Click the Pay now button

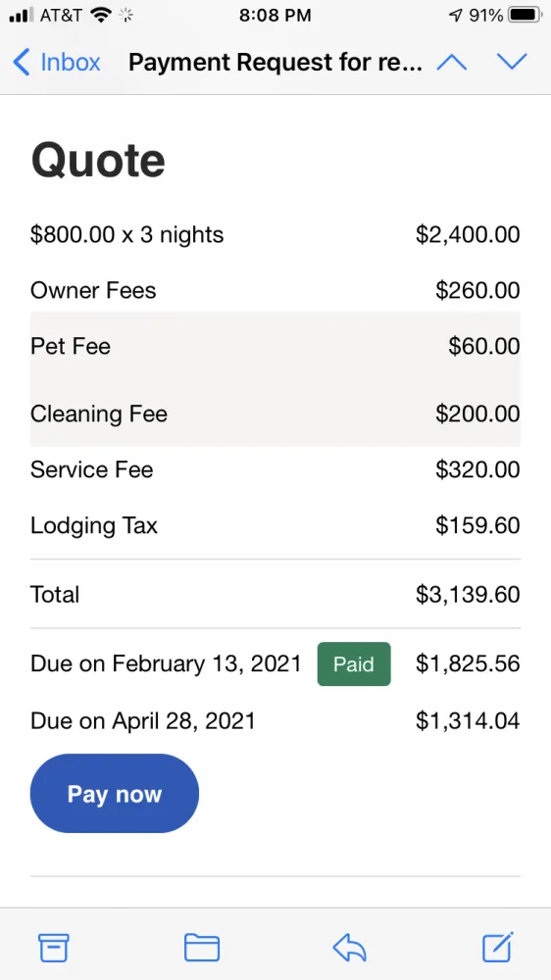pyautogui.click(x=115, y=793)
